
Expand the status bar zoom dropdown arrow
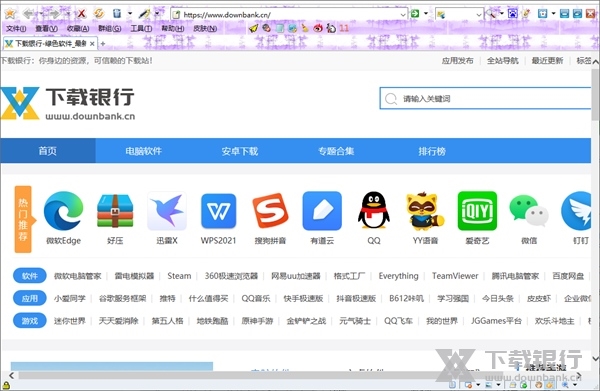(575, 385)
